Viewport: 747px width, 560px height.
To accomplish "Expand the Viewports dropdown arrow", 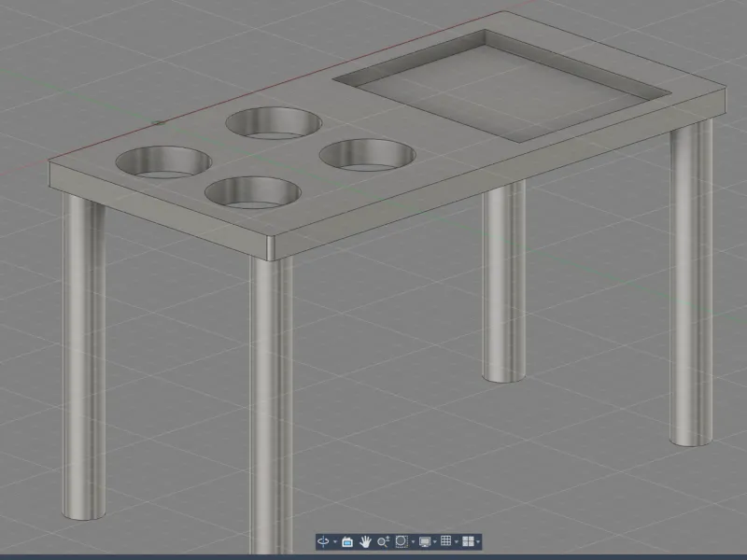I will click(x=478, y=542).
